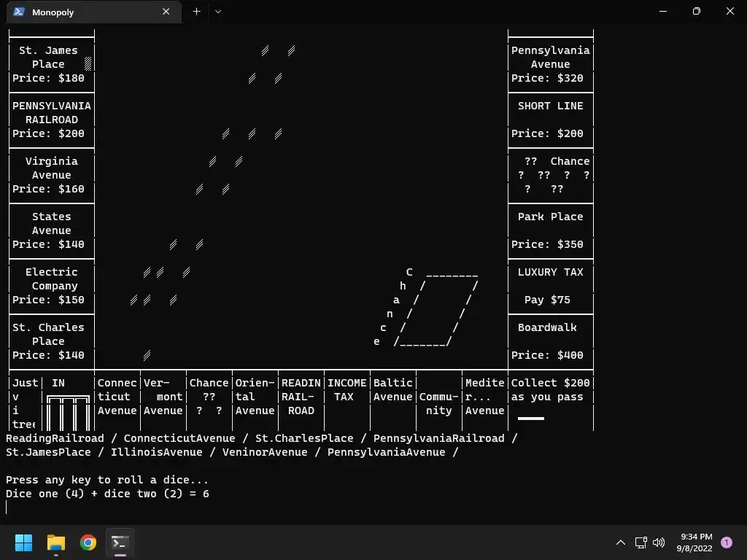Click the Vermont Avenue bottom cell
The image size is (747, 560).
click(163, 400)
